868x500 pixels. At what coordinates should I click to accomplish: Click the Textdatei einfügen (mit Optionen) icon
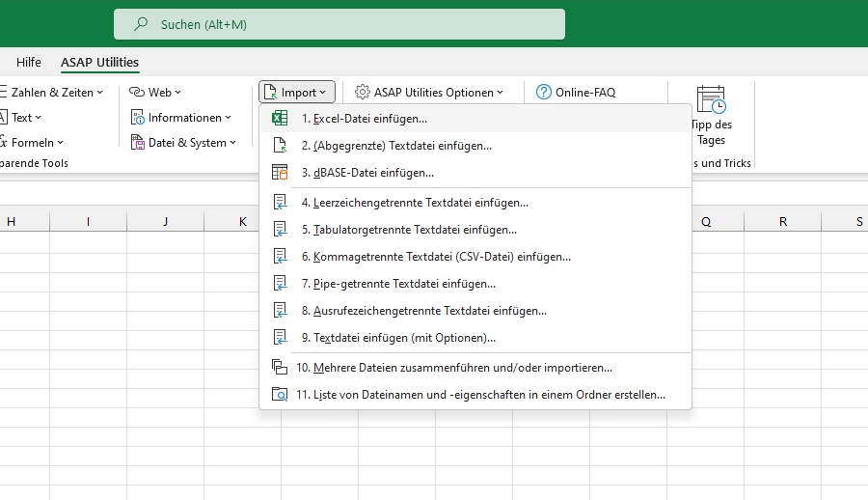coord(280,337)
